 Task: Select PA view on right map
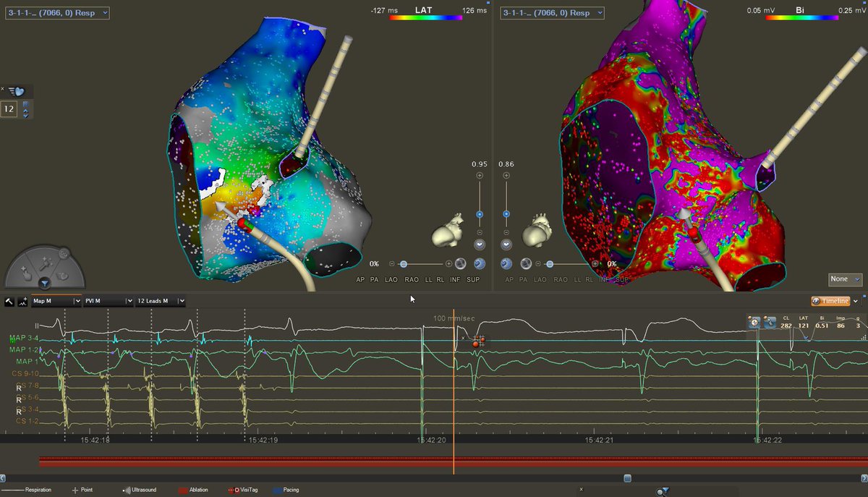[x=524, y=279]
